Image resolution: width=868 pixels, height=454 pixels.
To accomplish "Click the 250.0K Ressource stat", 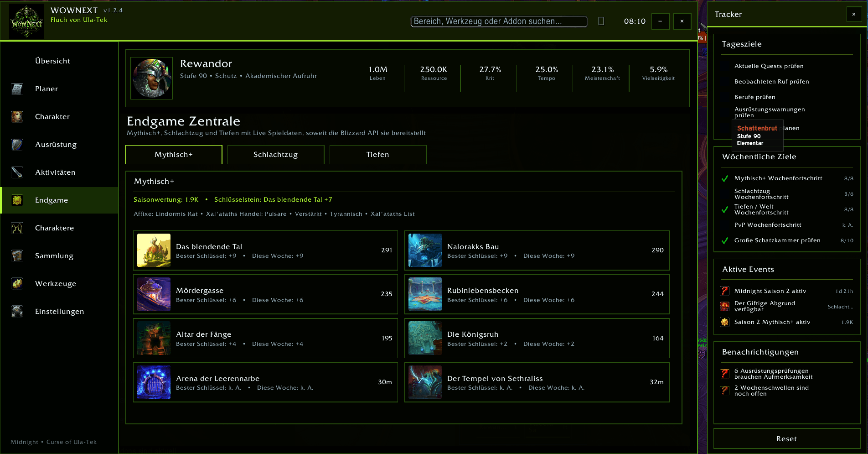I will (x=434, y=73).
